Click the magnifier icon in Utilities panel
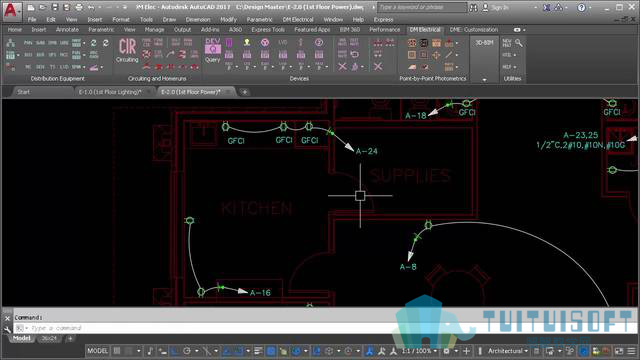This screenshot has width=640, height=360. (519, 42)
